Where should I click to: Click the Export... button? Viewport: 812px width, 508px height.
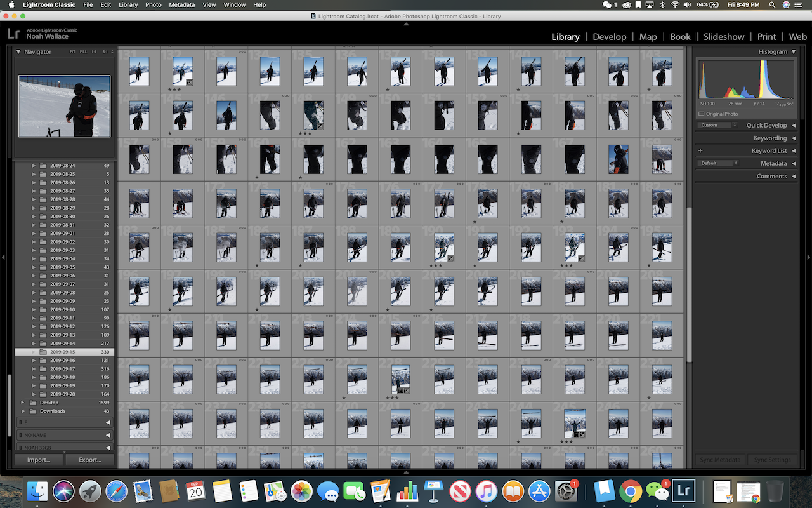tap(89, 460)
